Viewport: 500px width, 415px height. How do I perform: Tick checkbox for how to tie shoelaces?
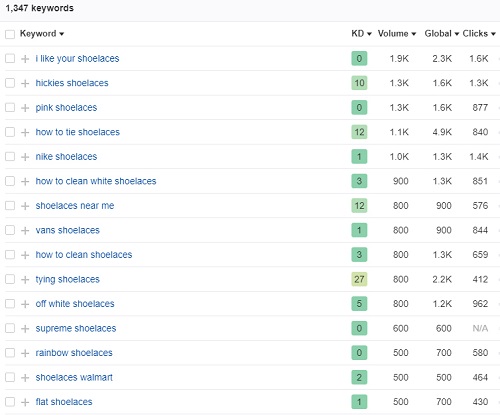point(10,132)
